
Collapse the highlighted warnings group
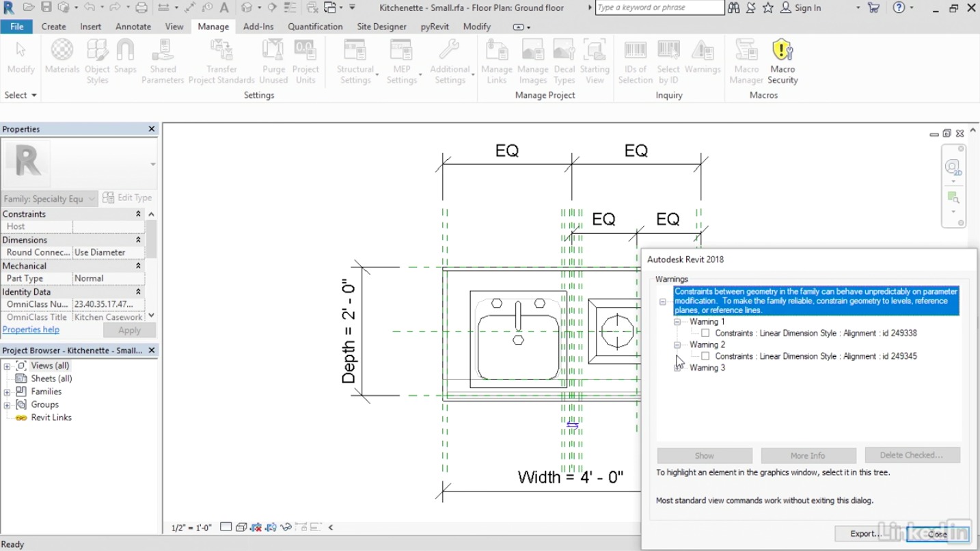(662, 301)
